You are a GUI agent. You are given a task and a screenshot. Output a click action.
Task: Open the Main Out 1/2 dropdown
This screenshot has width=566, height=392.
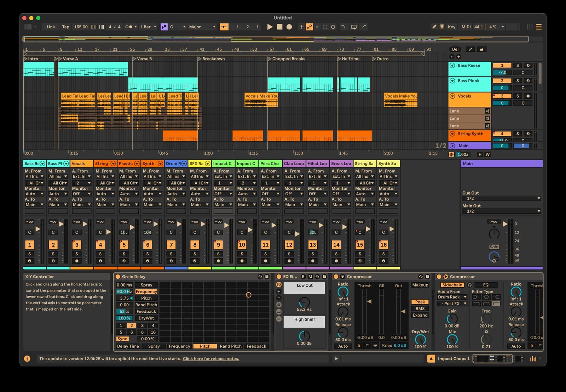click(x=502, y=211)
